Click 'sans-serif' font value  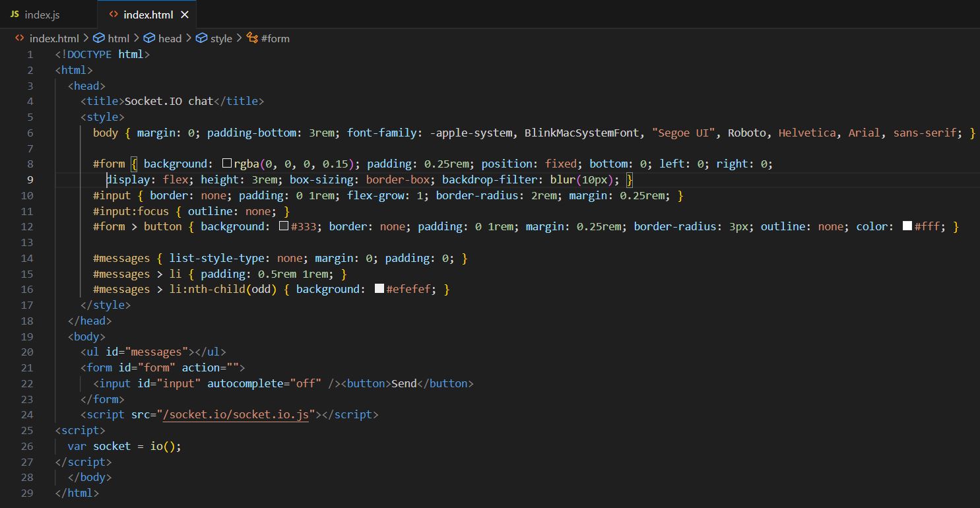point(925,133)
